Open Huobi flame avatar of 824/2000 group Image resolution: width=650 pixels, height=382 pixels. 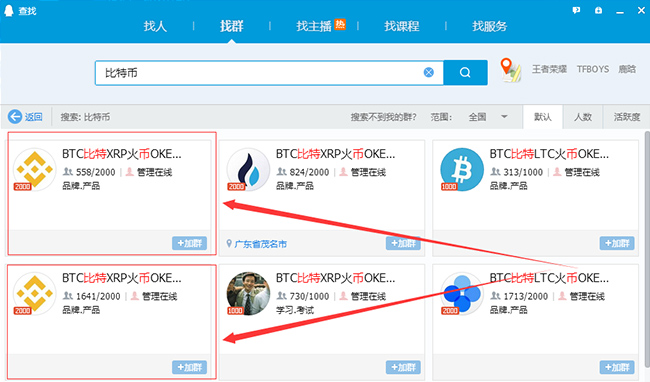[x=248, y=169]
